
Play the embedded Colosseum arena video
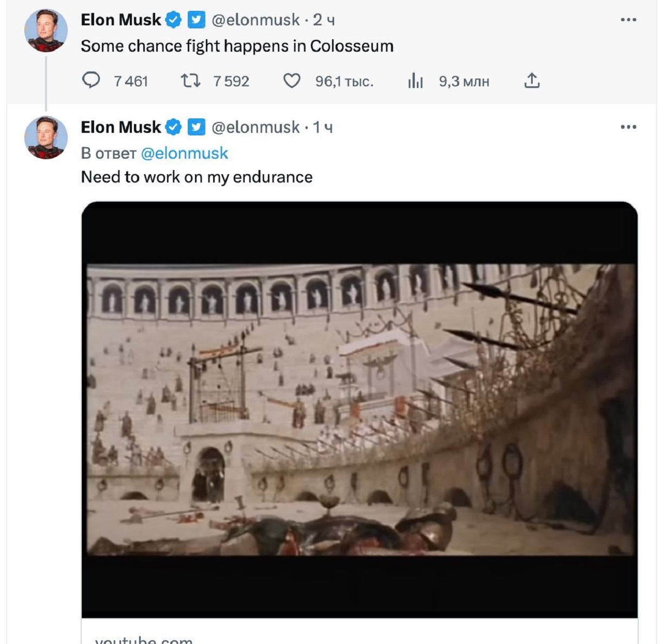(x=359, y=409)
